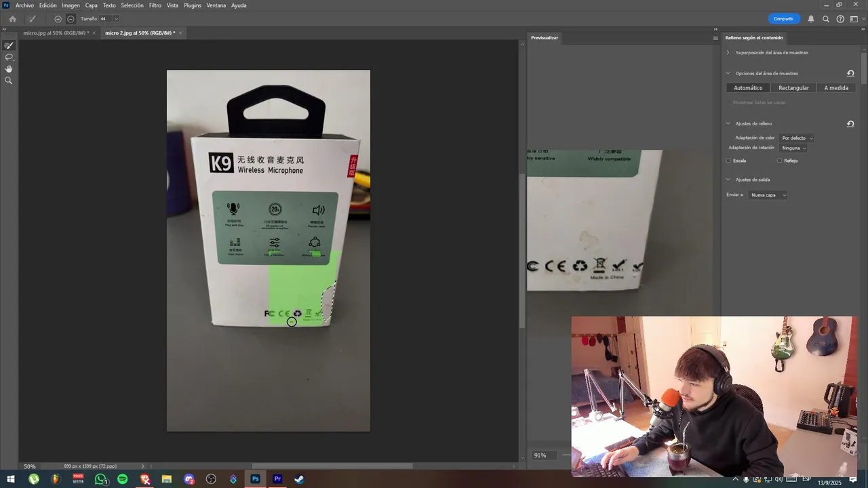Click the canvas horizontal scrollbar

332,466
